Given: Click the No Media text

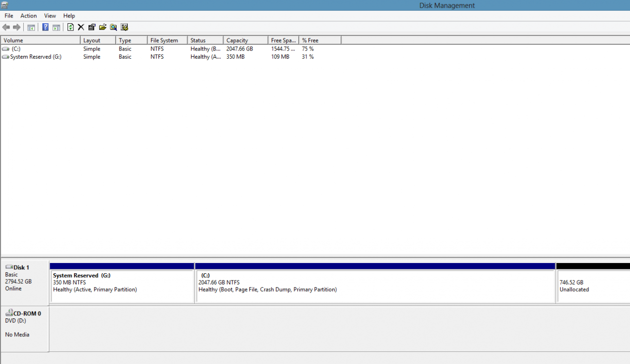Looking at the screenshot, I should point(17,334).
